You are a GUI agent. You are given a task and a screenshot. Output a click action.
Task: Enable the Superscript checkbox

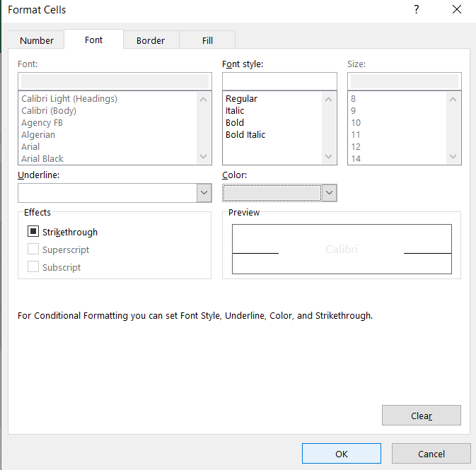[x=33, y=249]
